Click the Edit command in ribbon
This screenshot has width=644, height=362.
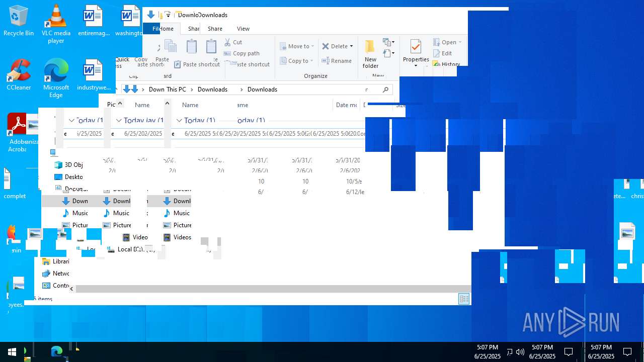(x=442, y=53)
